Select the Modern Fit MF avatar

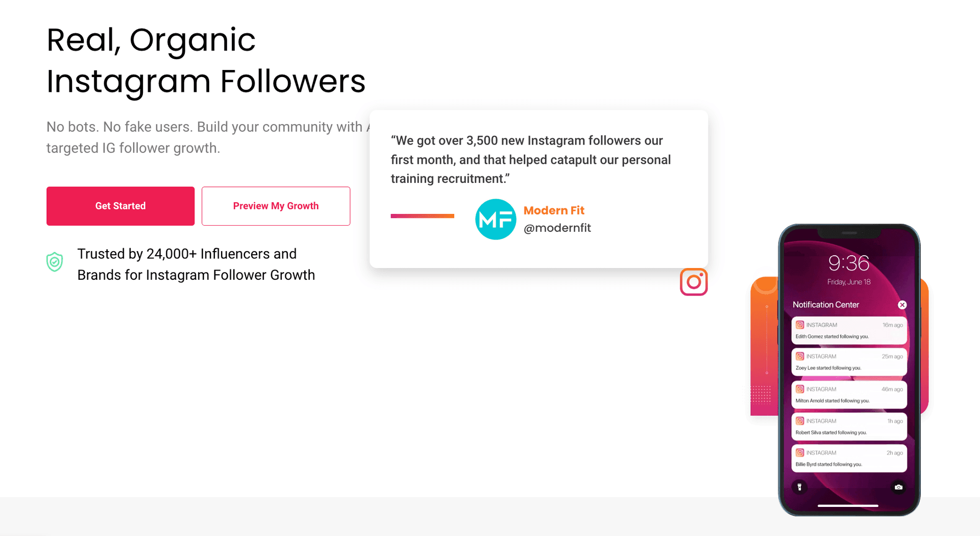pyautogui.click(x=495, y=219)
